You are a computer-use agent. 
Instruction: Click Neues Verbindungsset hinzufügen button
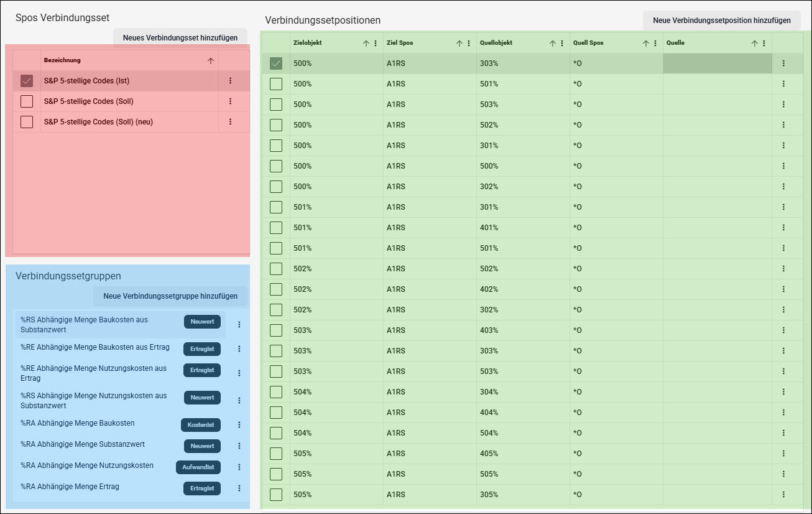(x=180, y=37)
